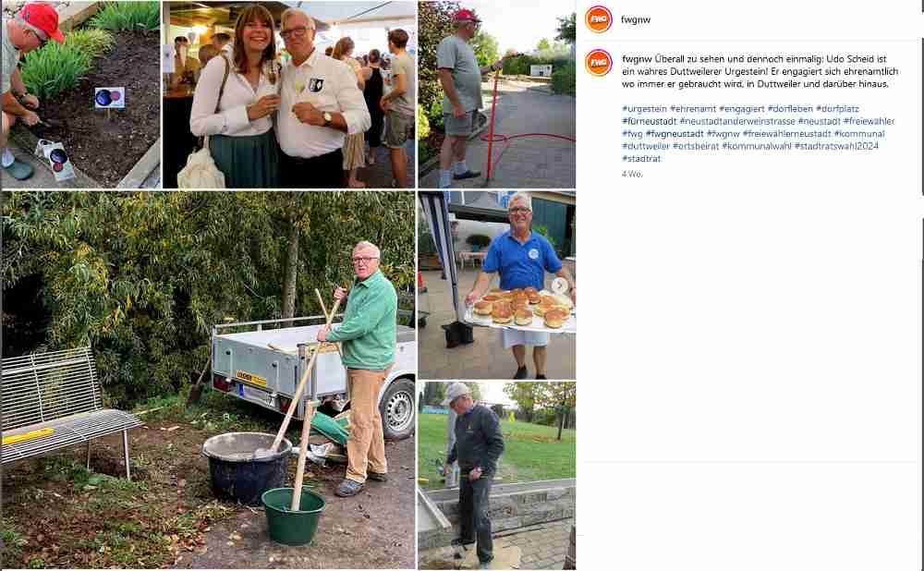Open the #duttweiler hashtag

[646, 146]
